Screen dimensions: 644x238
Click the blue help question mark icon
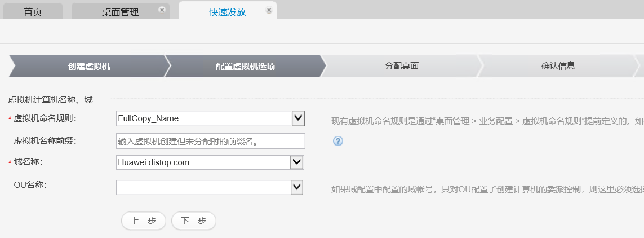(338, 141)
